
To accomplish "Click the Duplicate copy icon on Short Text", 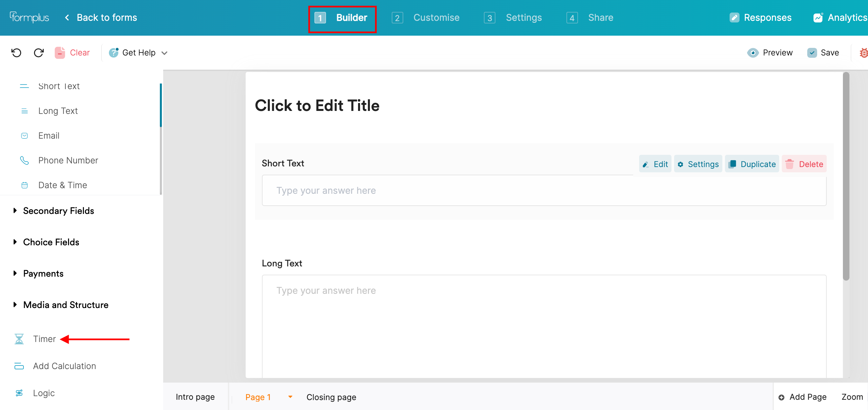I will (x=732, y=164).
